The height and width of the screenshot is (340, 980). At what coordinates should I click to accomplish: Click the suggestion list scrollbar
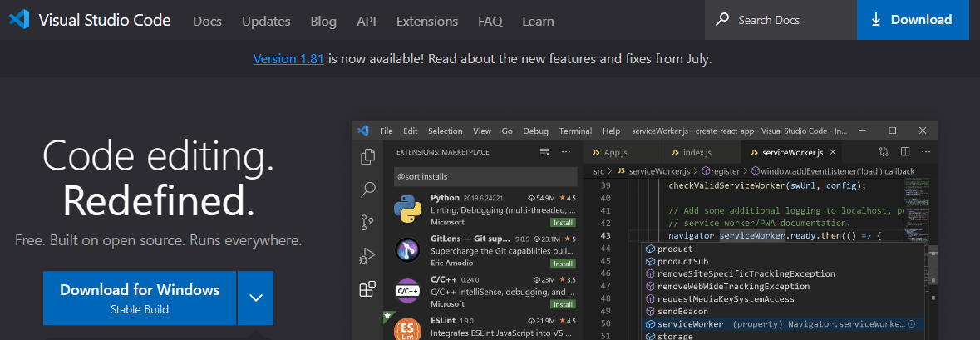pyautogui.click(x=932, y=266)
